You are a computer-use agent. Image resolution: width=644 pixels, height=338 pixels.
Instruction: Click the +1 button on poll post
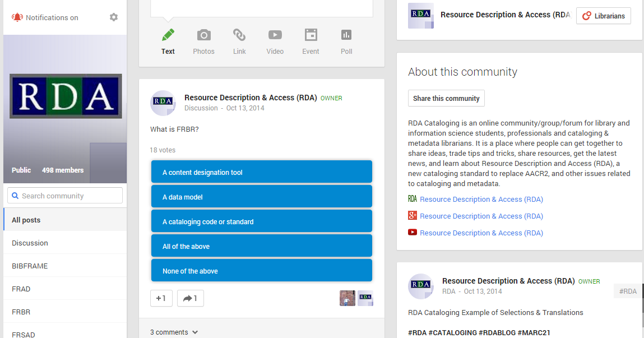point(161,298)
